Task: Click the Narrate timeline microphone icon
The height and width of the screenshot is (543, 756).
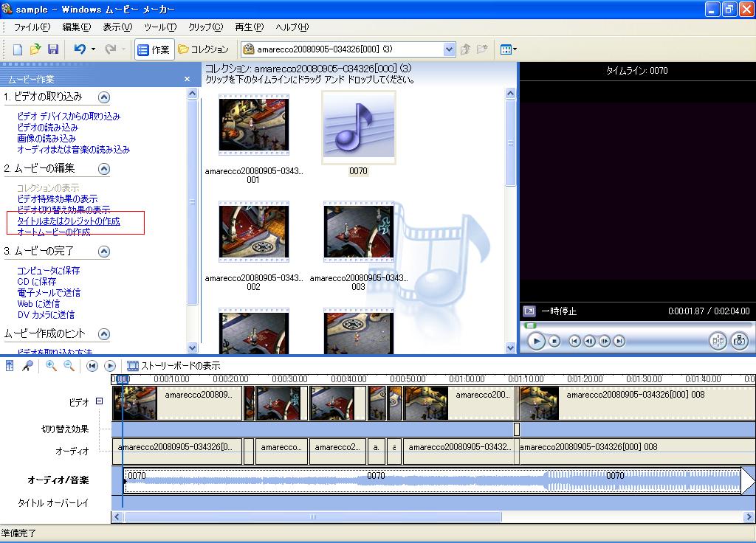Action: [x=27, y=365]
